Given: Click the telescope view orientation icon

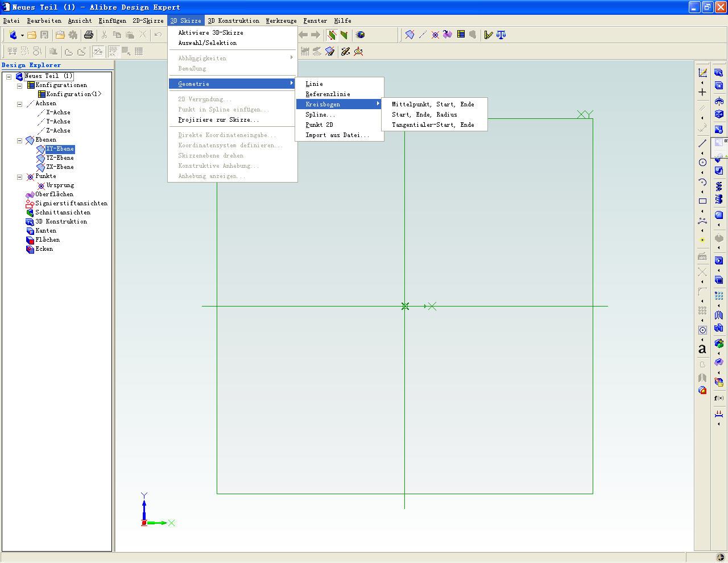Looking at the screenshot, I should (345, 51).
